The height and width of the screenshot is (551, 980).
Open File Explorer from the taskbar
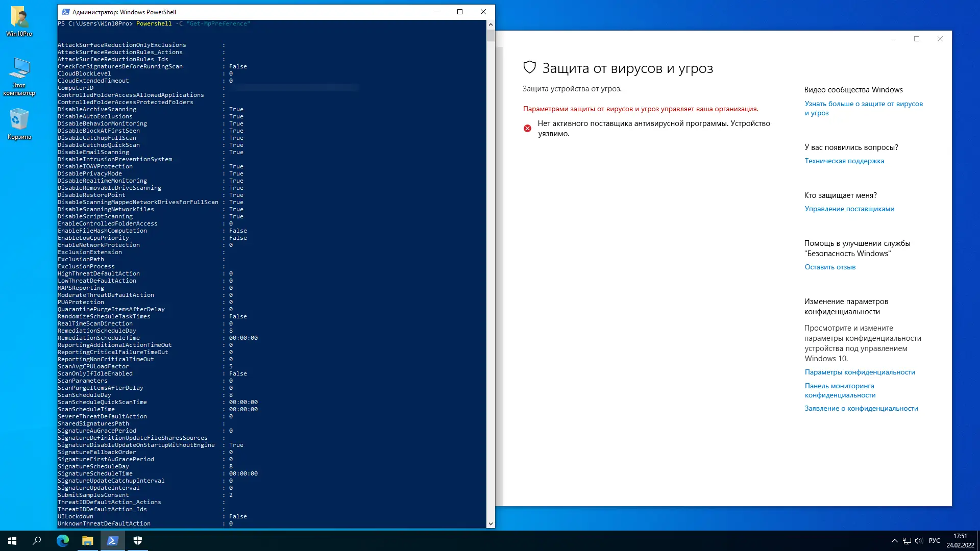88,541
